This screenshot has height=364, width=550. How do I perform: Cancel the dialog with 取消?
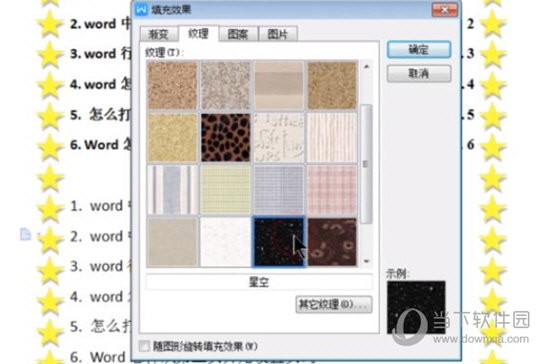tap(419, 74)
